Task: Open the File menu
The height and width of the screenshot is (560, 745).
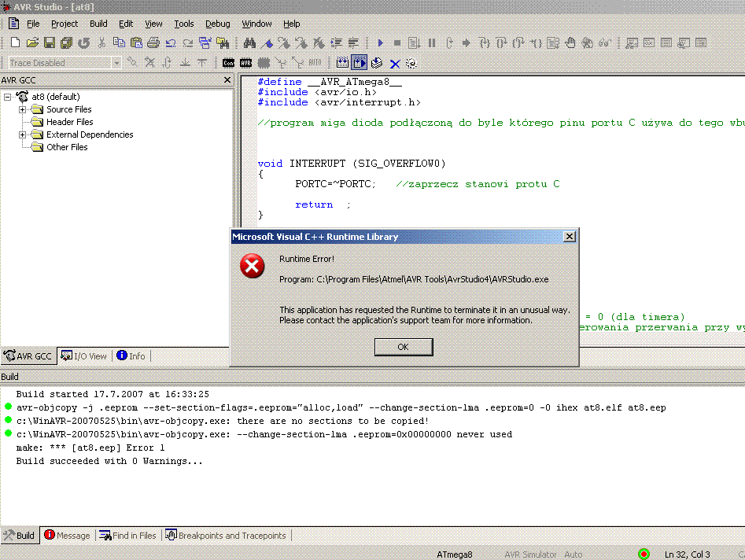Action: (x=33, y=24)
